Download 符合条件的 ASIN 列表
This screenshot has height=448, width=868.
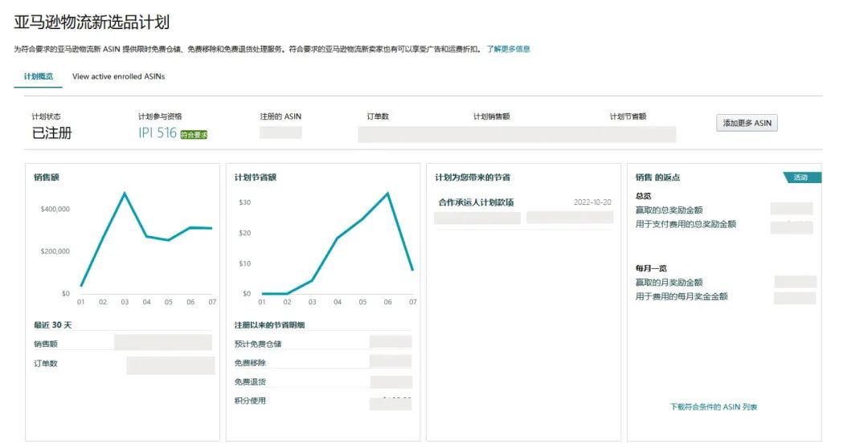click(713, 407)
